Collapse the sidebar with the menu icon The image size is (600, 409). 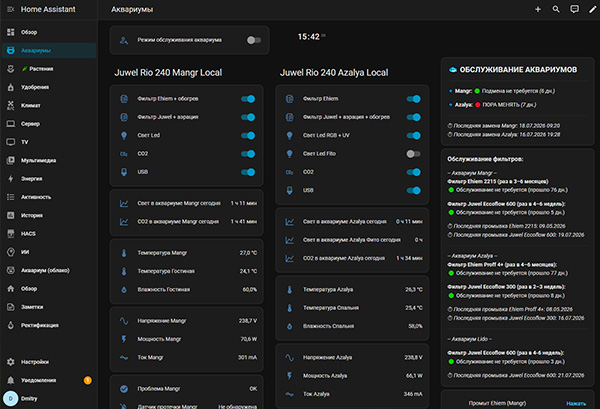10,9
